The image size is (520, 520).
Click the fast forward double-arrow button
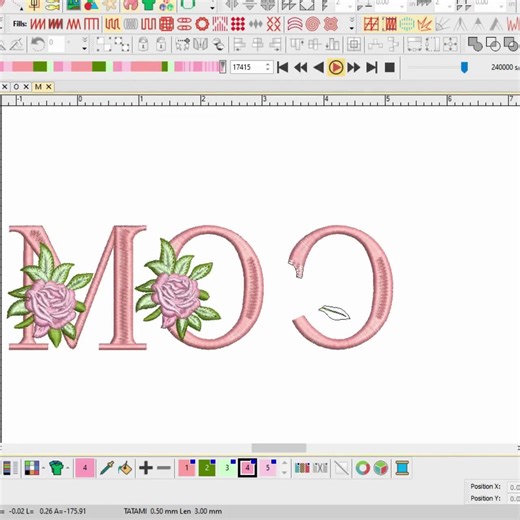(x=354, y=67)
